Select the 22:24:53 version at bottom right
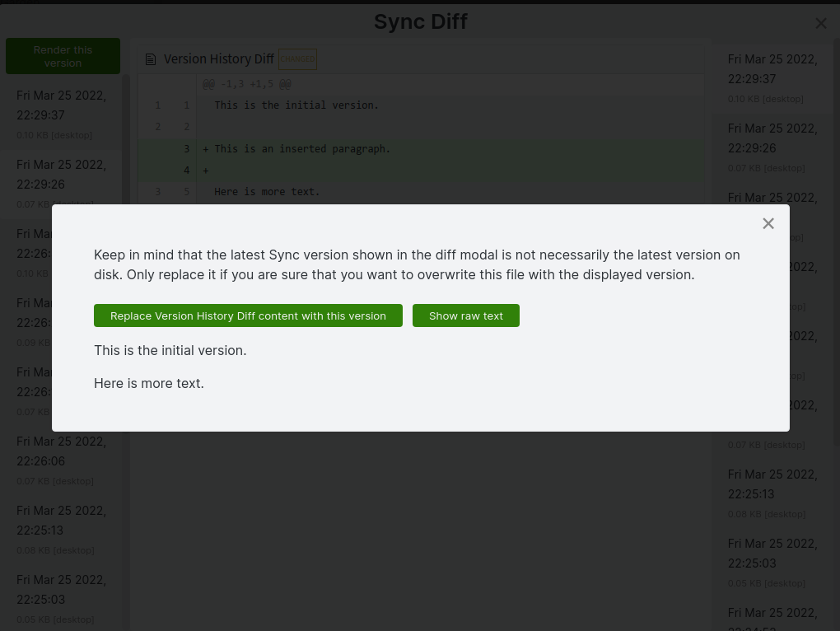 [x=772, y=618]
